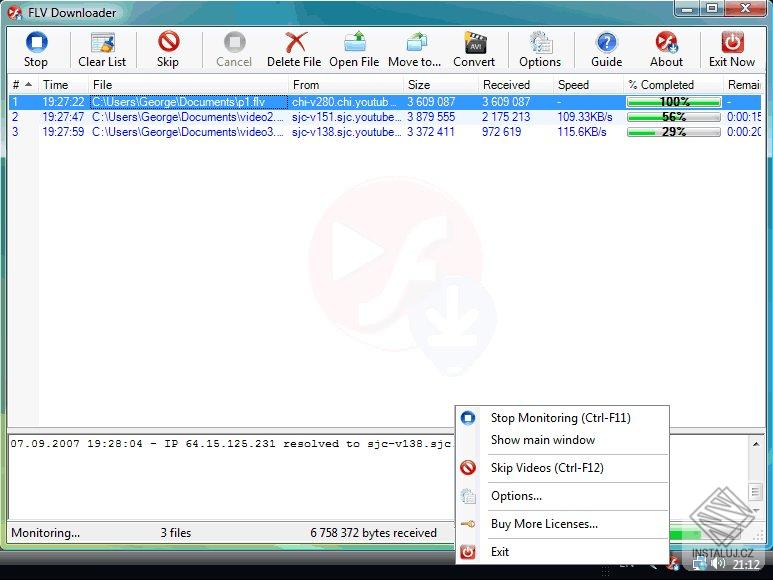The image size is (773, 580).
Task: Sort list by Size column header
Action: pos(441,85)
